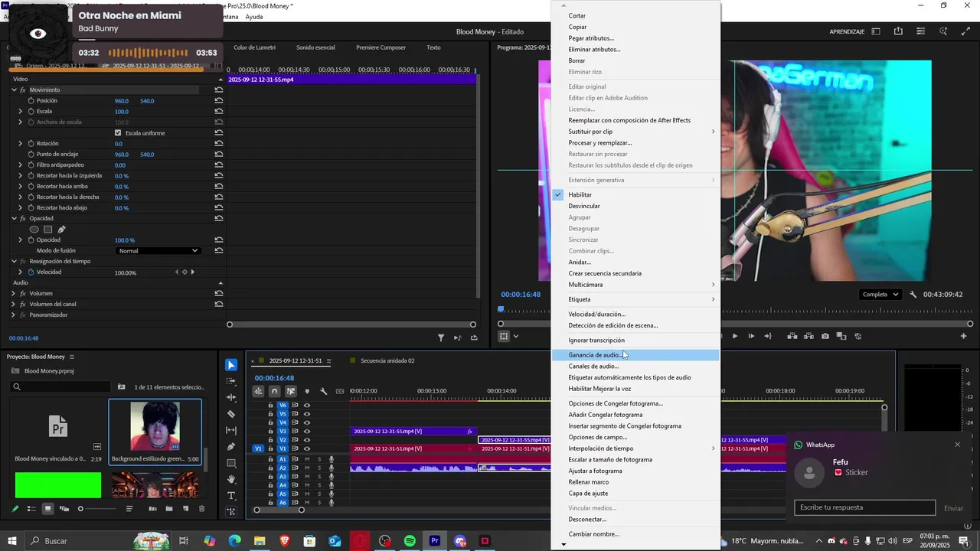Select the Slip tool

tap(231, 430)
